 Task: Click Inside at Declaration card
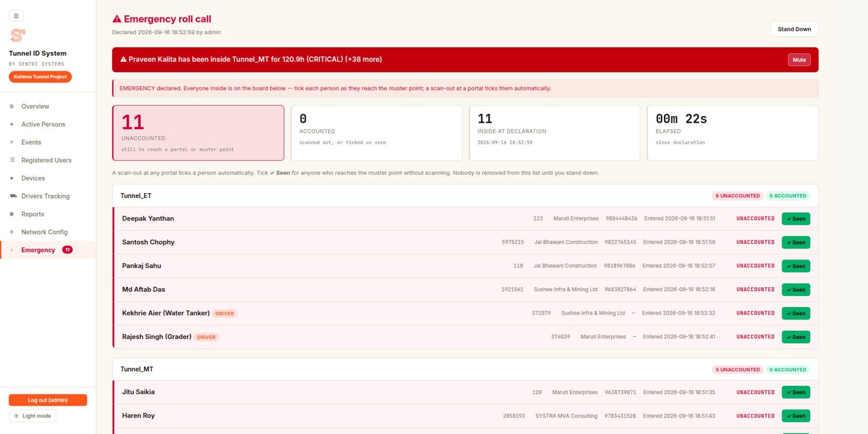pos(554,133)
